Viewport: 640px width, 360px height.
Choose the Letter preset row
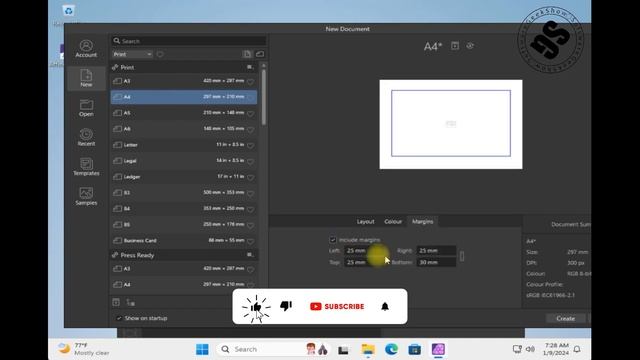(184, 145)
